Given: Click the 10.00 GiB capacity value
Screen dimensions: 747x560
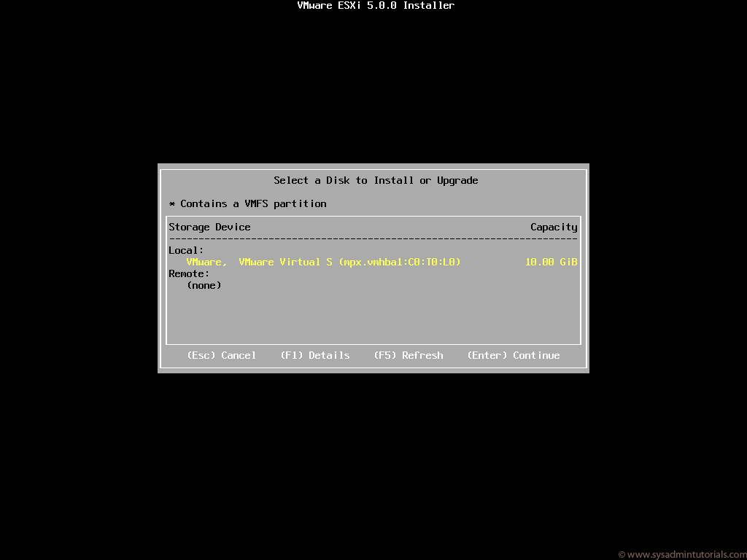Looking at the screenshot, I should click(551, 262).
